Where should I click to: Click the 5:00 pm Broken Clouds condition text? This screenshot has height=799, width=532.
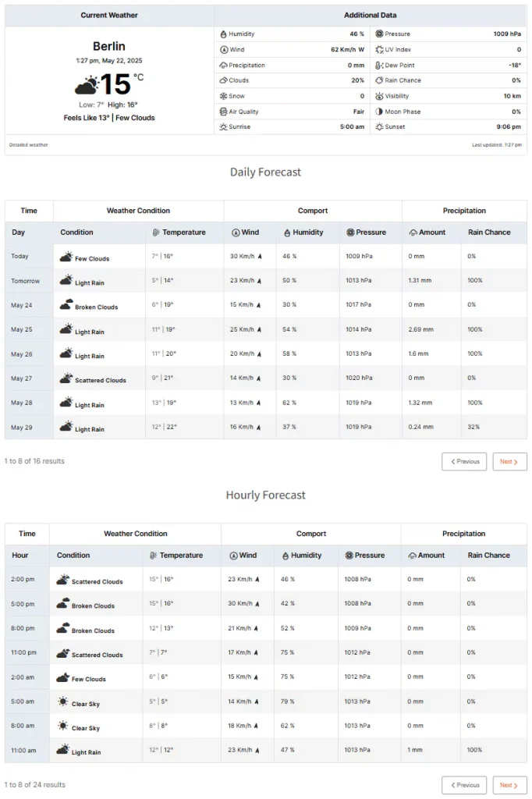coord(93,605)
